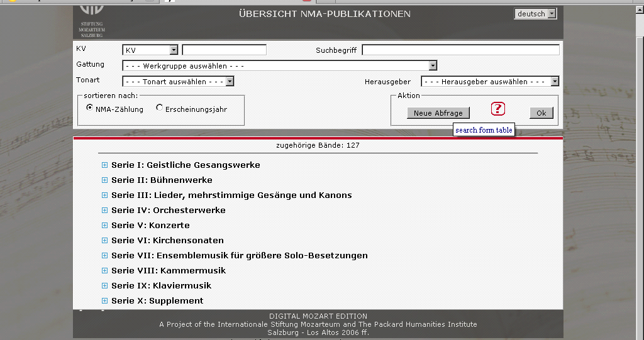Open the deutsch language dropdown

[x=536, y=14]
